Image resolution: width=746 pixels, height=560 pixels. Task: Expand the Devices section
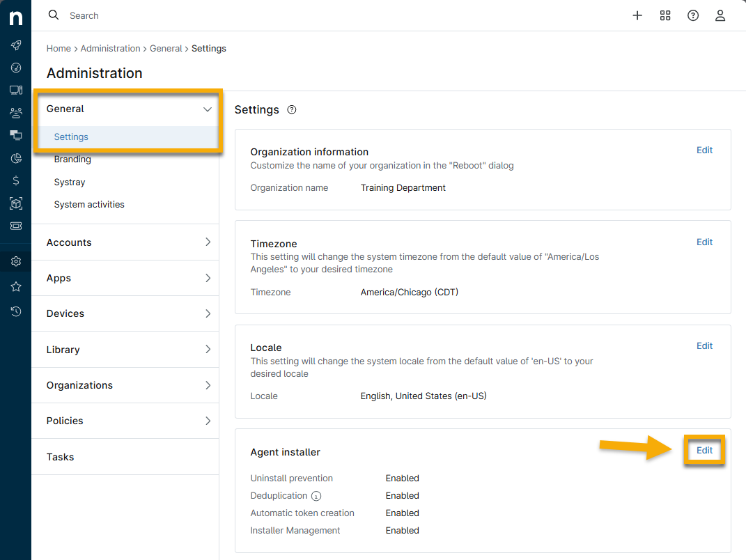tap(207, 313)
